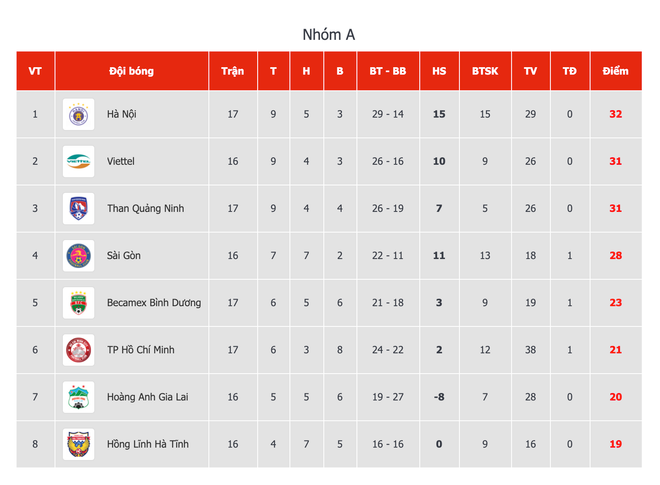Click the Becamex Bình Dương club logo
This screenshot has width=660, height=485.
tap(78, 303)
